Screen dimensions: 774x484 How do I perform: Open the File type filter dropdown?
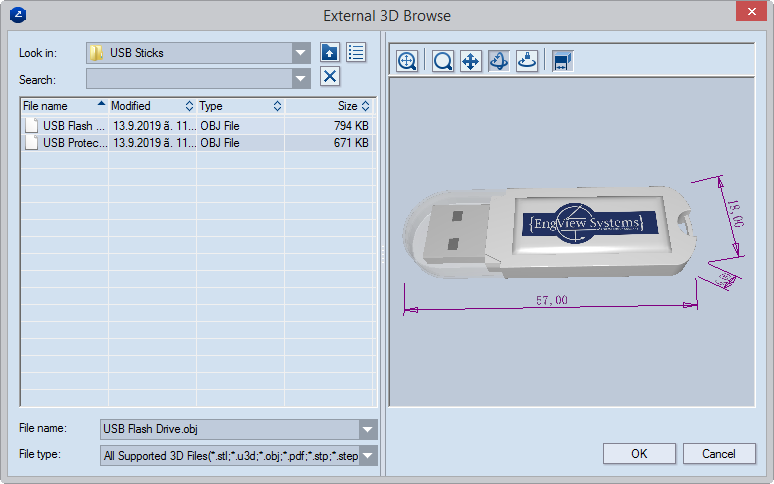368,456
